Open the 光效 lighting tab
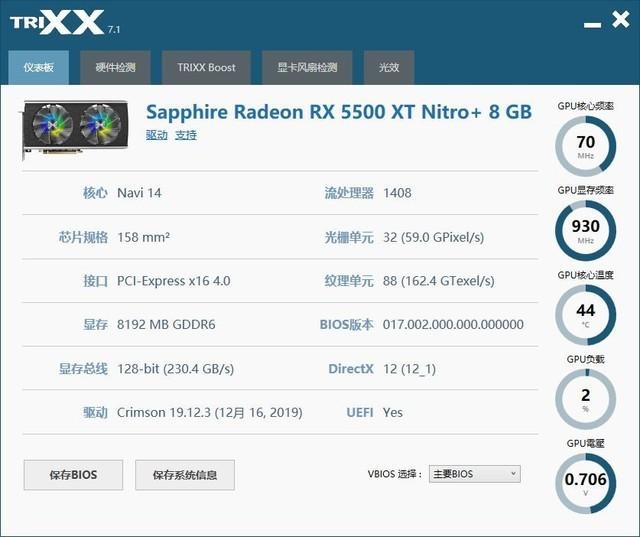This screenshot has width=640, height=537. pyautogui.click(x=389, y=67)
